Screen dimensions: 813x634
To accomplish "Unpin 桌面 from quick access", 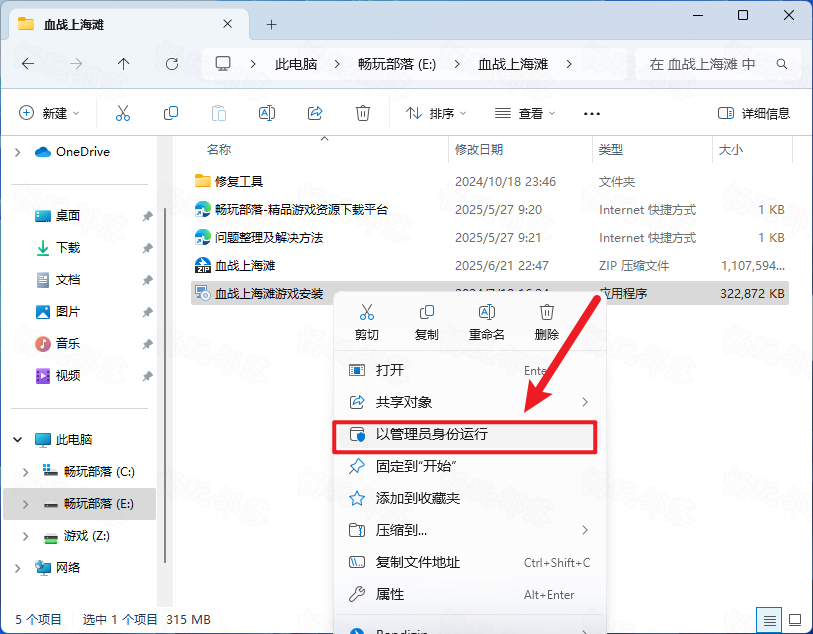I will click(x=148, y=216).
